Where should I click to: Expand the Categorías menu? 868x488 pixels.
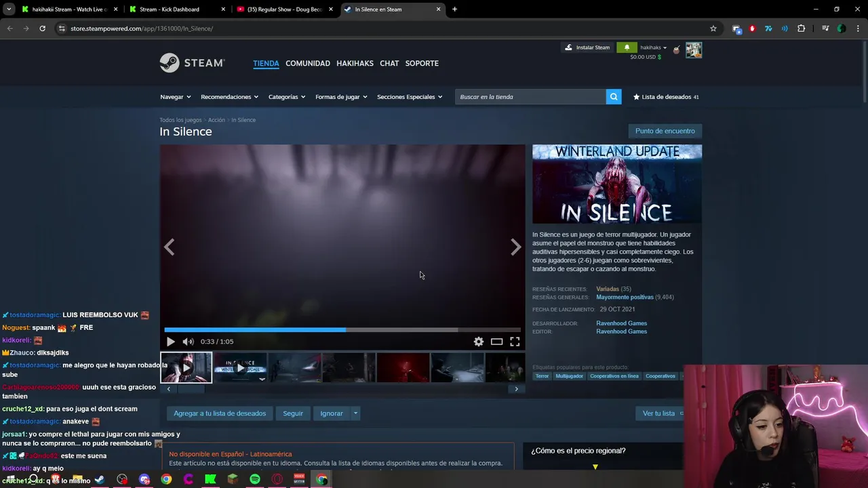287,97
